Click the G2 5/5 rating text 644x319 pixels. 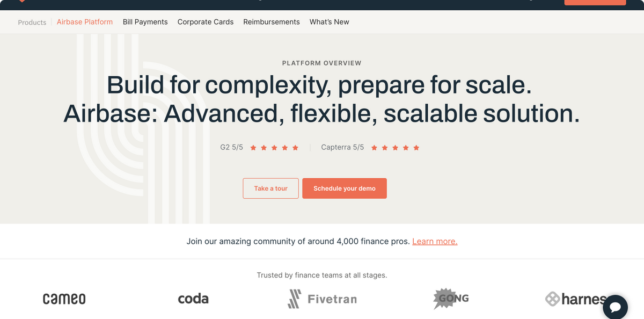232,147
